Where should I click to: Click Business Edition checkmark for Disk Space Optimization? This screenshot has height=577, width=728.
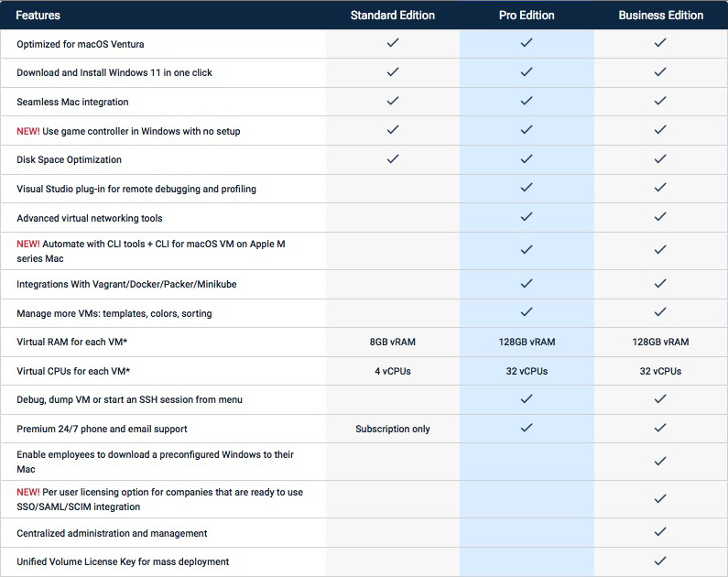(660, 159)
